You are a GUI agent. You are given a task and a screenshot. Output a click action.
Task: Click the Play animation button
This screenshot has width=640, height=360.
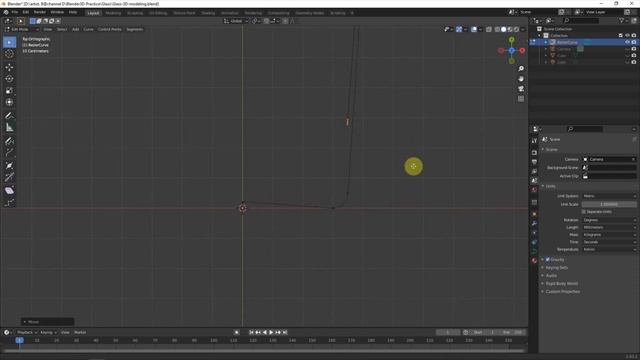pyautogui.click(x=271, y=332)
